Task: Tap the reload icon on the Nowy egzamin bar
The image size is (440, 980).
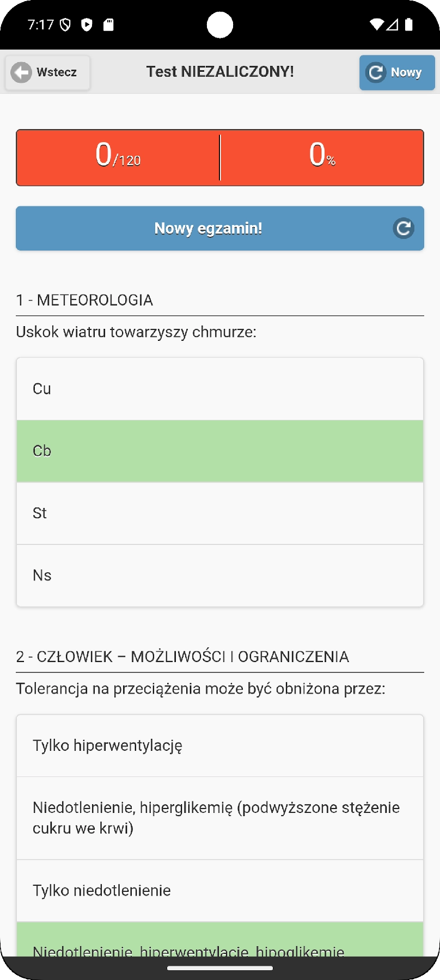Action: (404, 229)
